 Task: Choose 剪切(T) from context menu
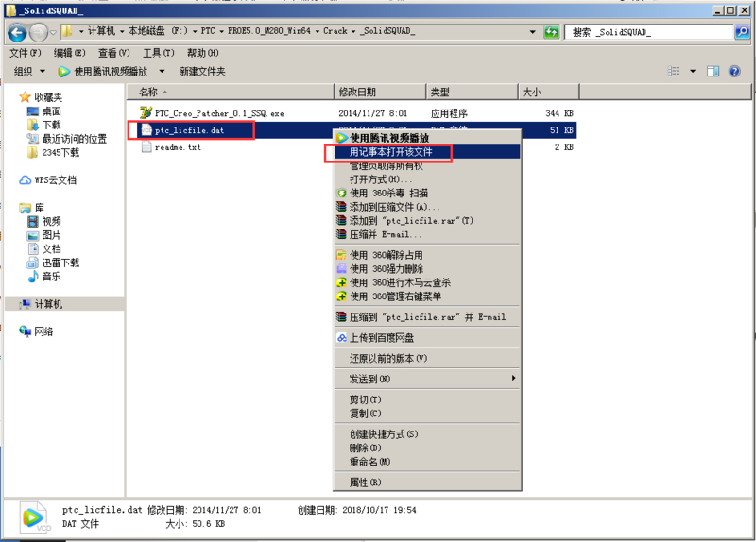[x=428, y=399]
